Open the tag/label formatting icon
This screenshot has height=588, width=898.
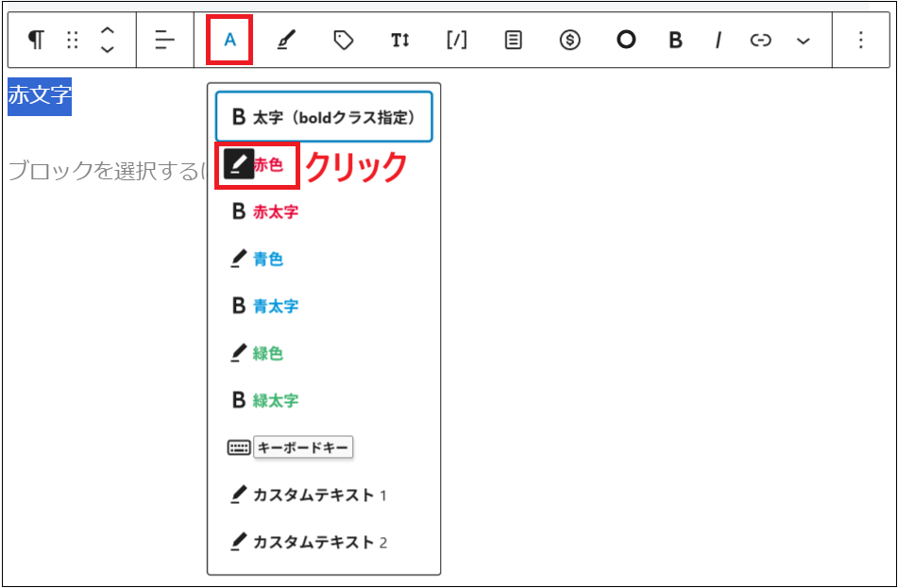click(342, 40)
